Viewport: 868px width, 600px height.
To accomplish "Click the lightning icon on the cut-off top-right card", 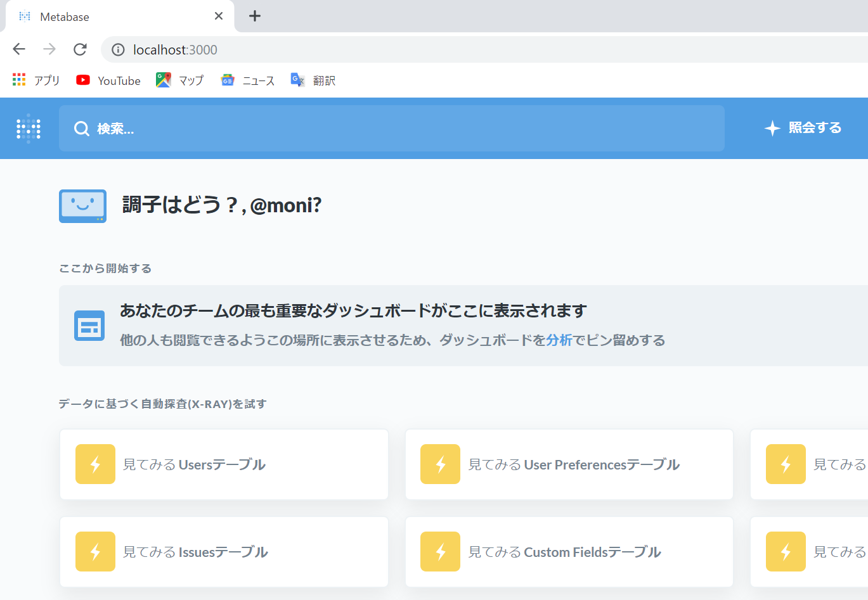I will pyautogui.click(x=786, y=464).
